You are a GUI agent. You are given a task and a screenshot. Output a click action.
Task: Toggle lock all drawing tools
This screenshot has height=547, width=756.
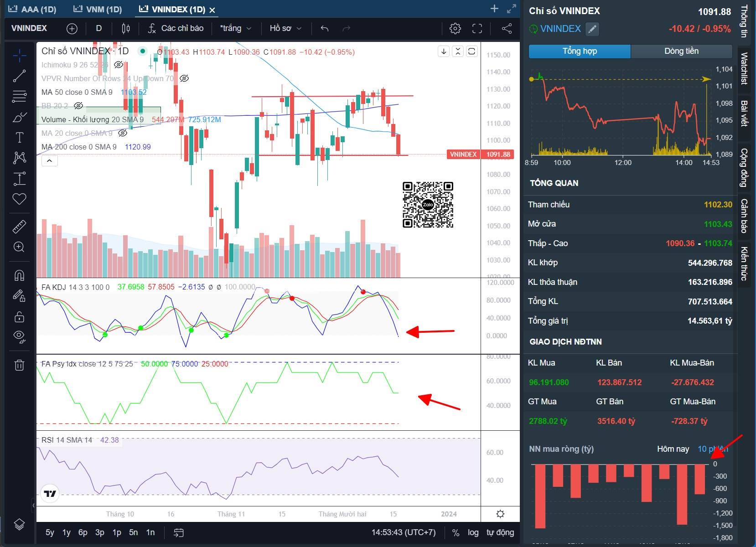pos(19,316)
